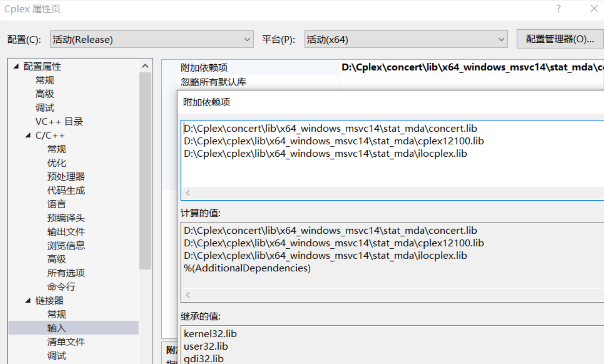Click the 配置管理器(O)... button

(x=560, y=39)
